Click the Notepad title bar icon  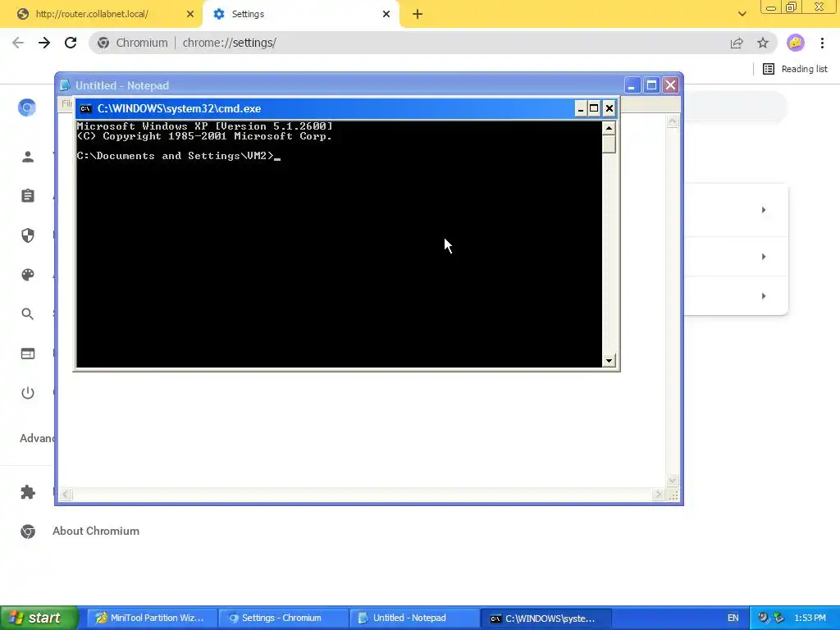pos(65,85)
